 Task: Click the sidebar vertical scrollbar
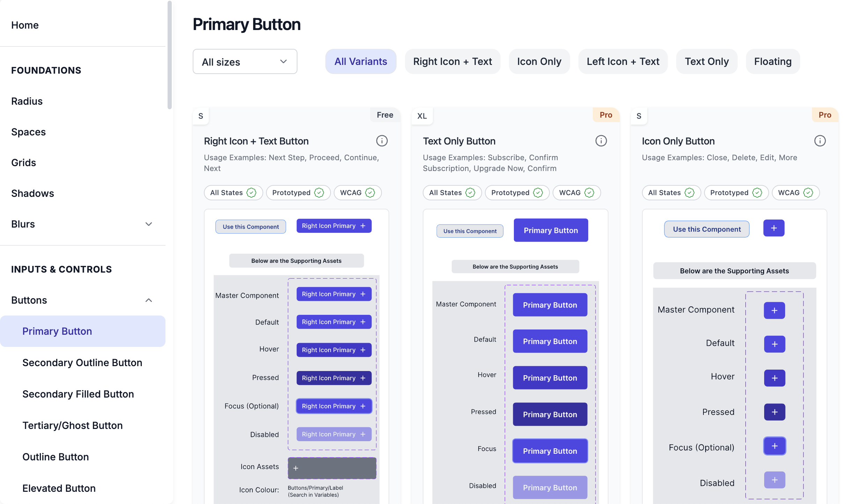pyautogui.click(x=170, y=55)
